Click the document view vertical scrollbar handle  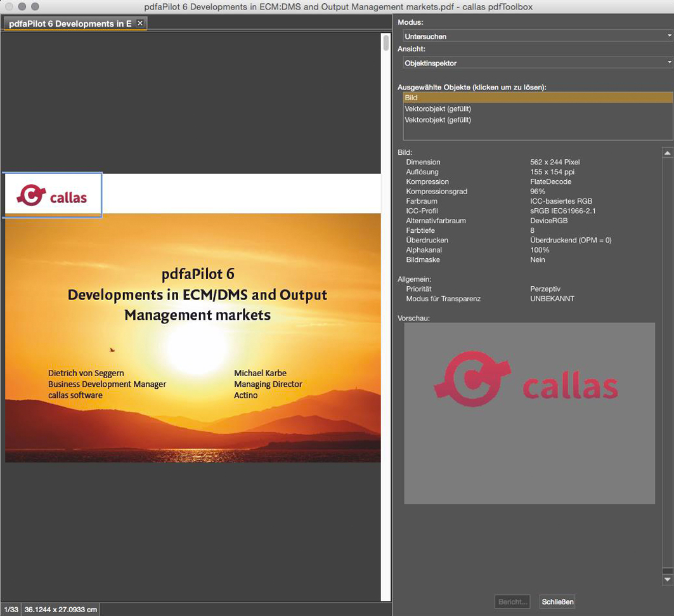click(x=386, y=43)
